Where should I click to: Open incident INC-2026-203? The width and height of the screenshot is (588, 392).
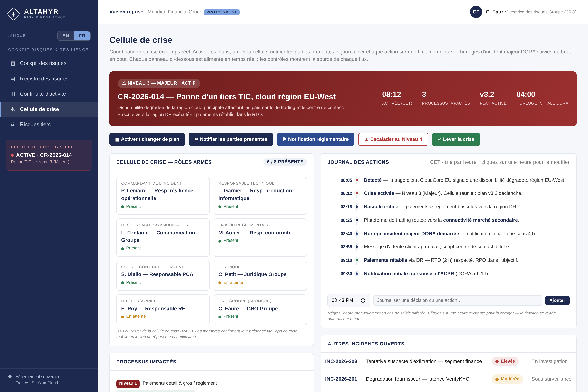coord(448,362)
